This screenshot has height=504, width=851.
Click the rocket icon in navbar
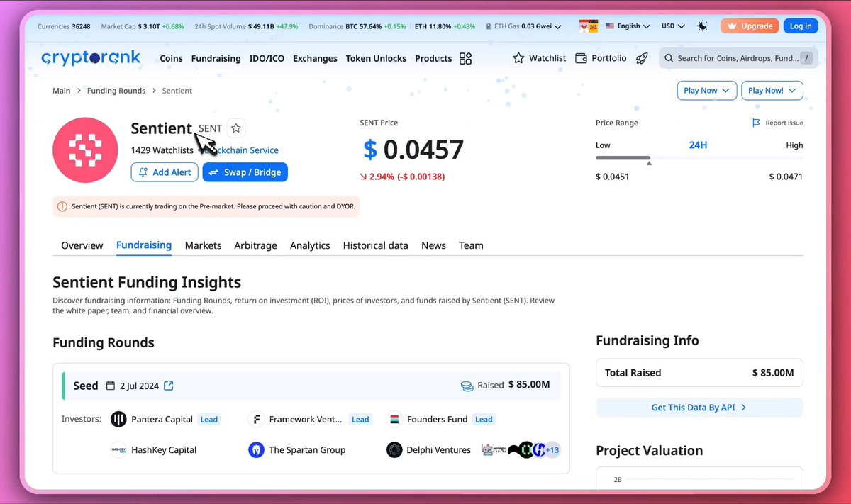click(642, 58)
